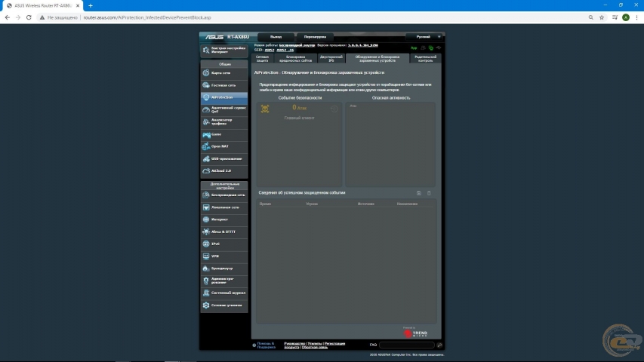This screenshot has width=644, height=362.
Task: Open the browser zoom magnifier icon
Action: pyautogui.click(x=590, y=17)
